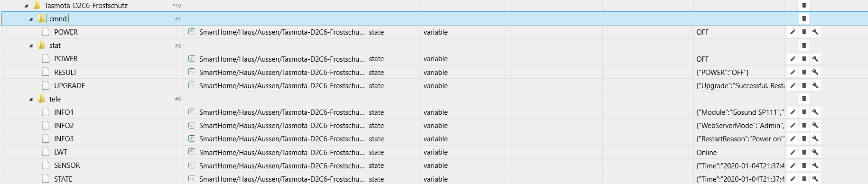Collapse the Tasmota-D2C6-Frostschutz folder
Image resolution: width=868 pixels, height=184 pixels.
coord(26,6)
